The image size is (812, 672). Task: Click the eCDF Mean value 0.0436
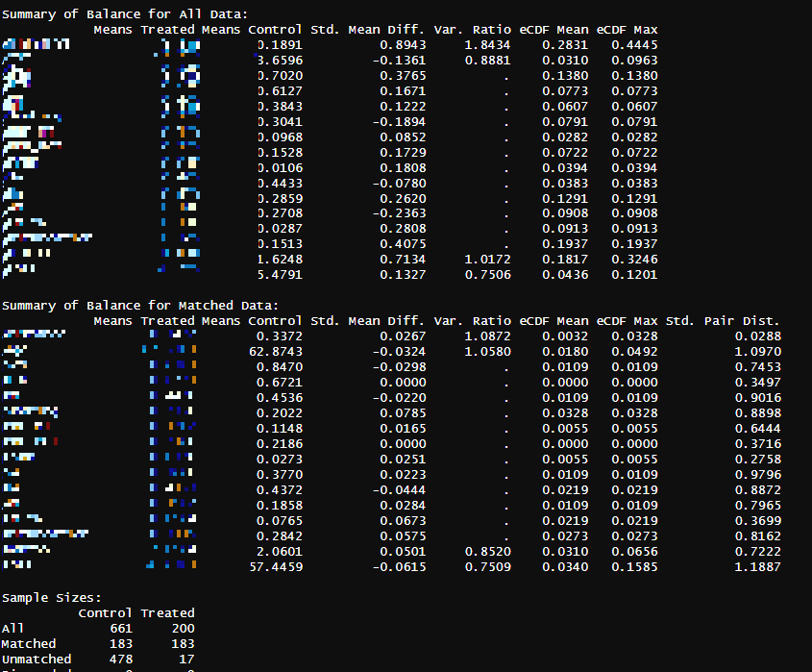click(565, 275)
